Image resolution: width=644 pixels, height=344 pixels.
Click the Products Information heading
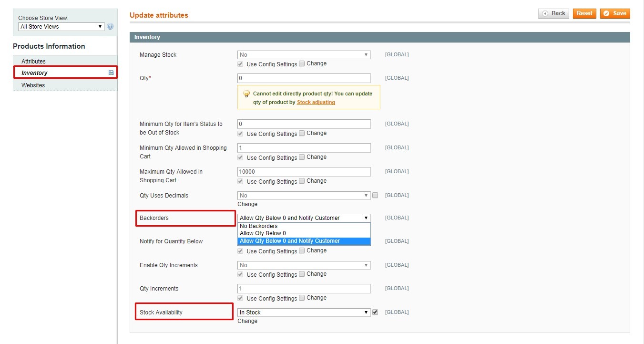pyautogui.click(x=49, y=46)
